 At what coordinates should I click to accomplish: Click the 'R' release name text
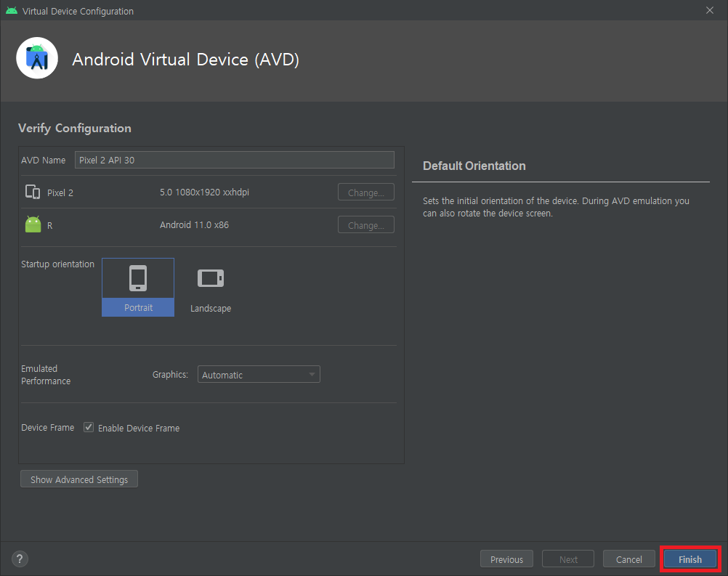click(x=49, y=226)
